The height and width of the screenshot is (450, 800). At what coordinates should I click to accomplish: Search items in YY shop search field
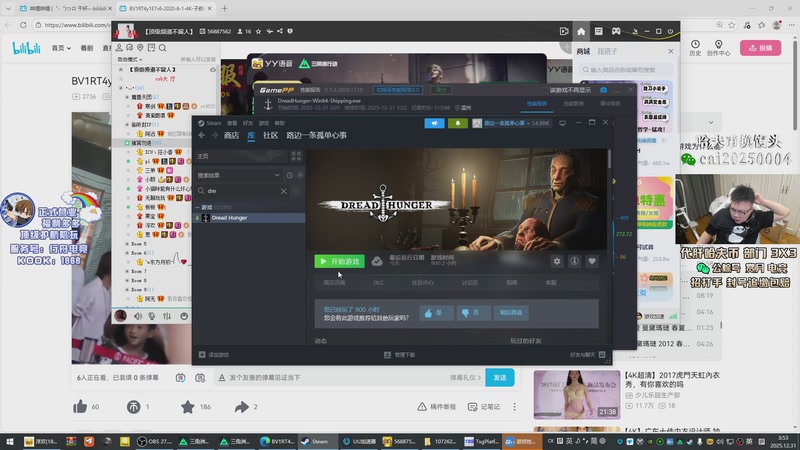coord(626,69)
